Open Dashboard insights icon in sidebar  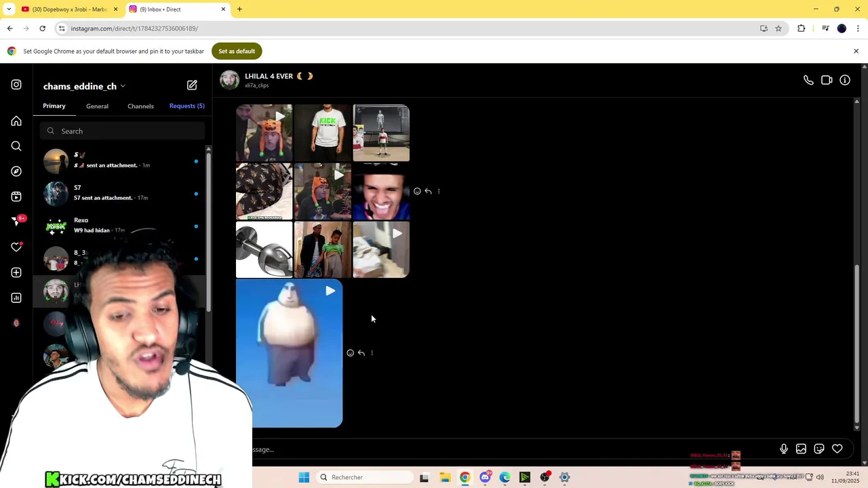click(16, 298)
